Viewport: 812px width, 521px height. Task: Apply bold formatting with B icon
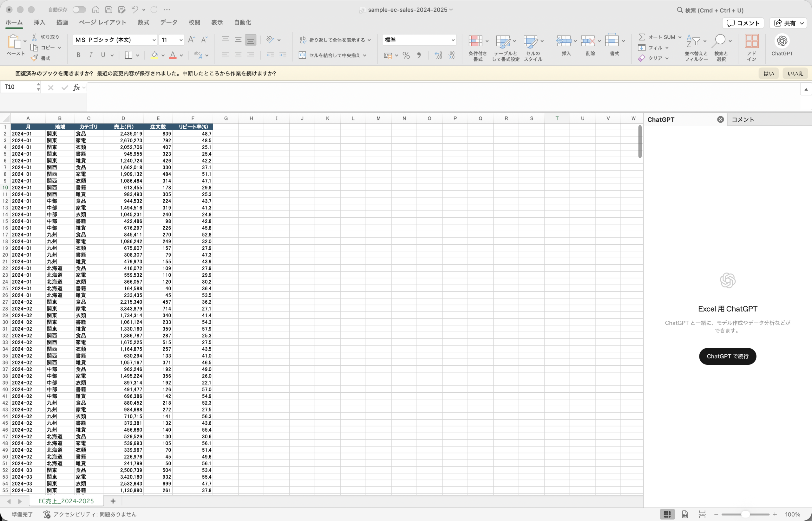78,55
